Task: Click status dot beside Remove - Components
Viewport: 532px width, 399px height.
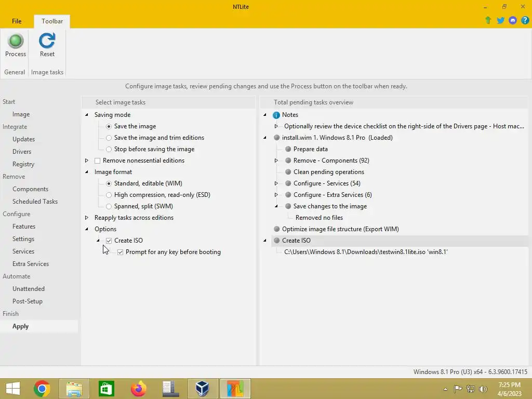Action: 288,161
